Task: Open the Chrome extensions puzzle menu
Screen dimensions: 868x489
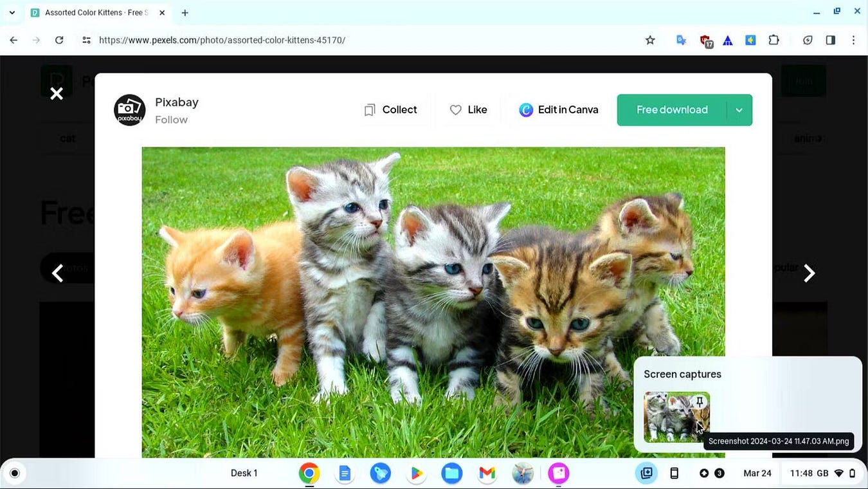Action: click(x=773, y=40)
